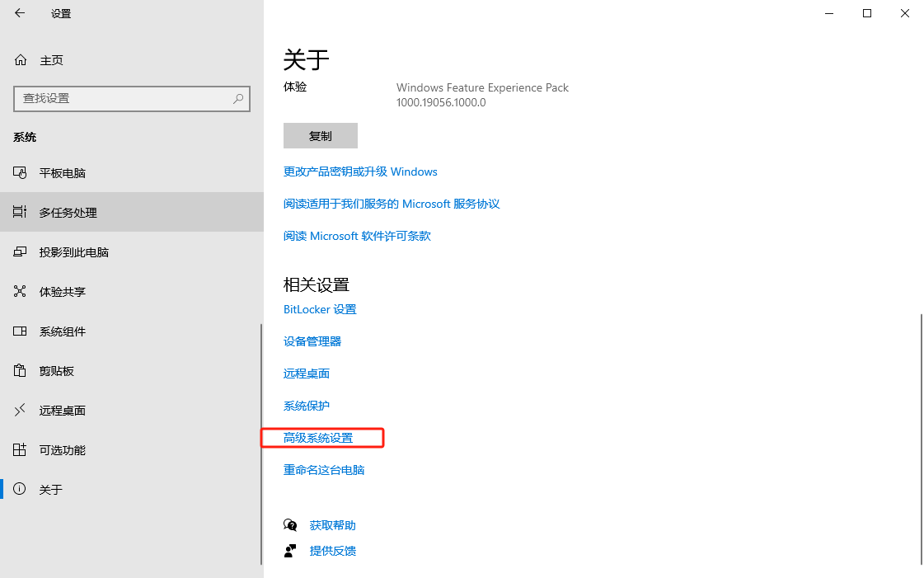
Task: Click inside the 查找设置 search box
Action: [132, 99]
